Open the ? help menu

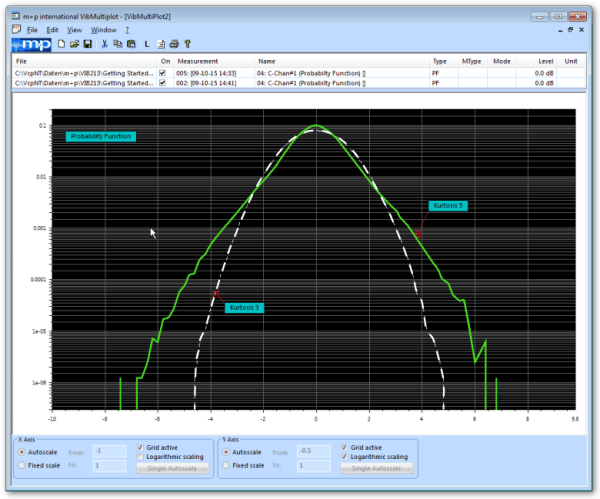(127, 30)
